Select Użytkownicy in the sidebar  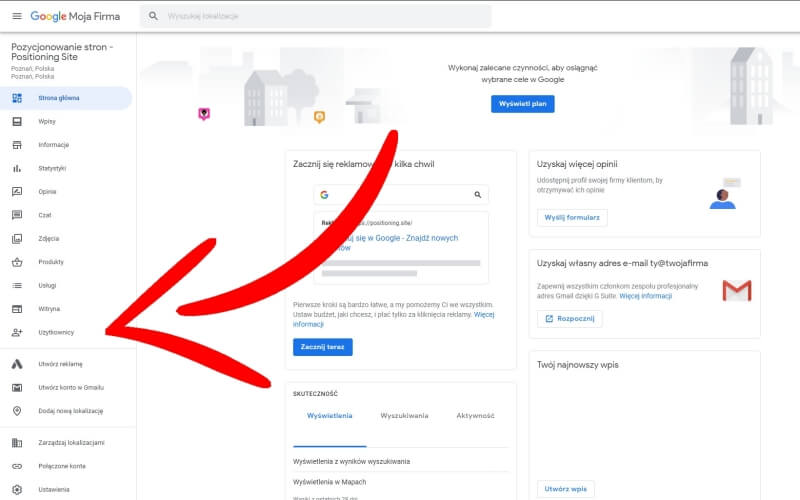(66, 333)
